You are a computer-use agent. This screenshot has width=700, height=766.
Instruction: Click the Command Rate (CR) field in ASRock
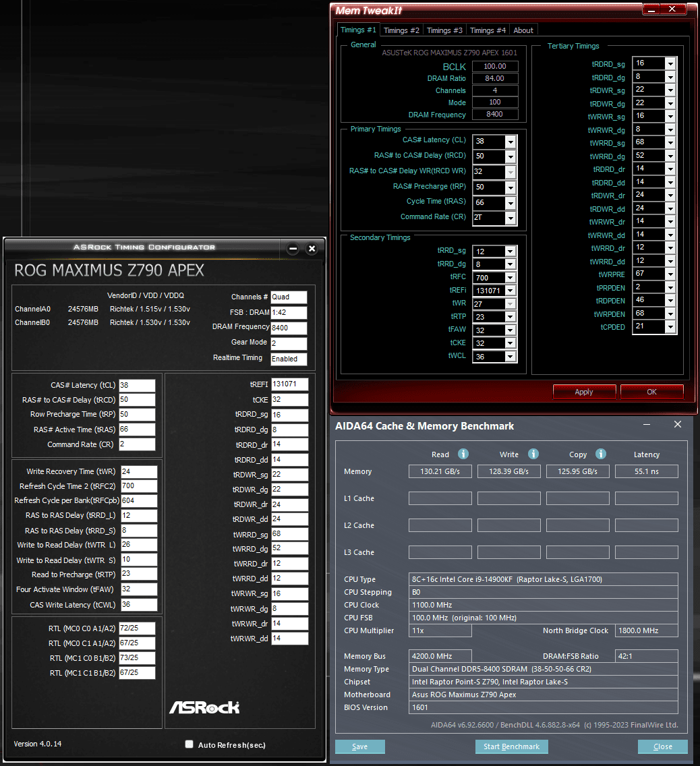coord(138,444)
